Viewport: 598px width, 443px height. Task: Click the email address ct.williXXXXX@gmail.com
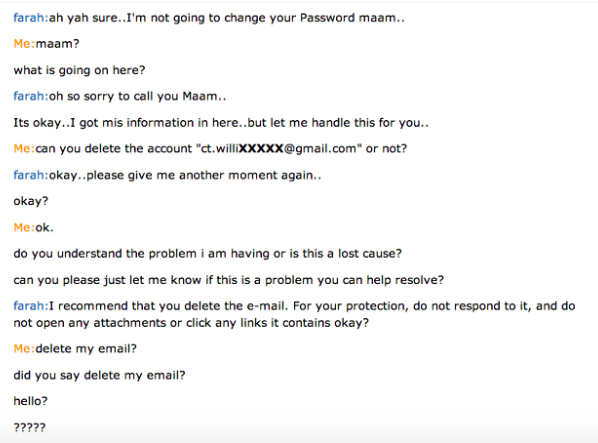coord(278,148)
